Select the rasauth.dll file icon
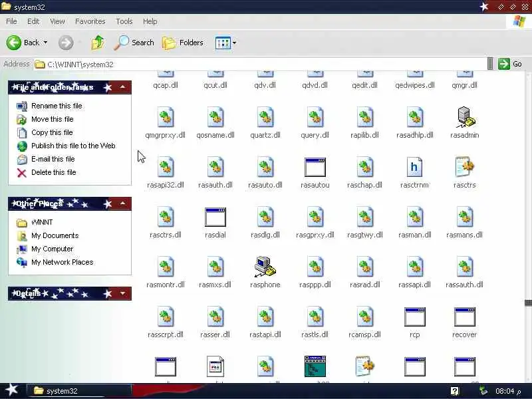Screen dimensions: 532x399 215,167
